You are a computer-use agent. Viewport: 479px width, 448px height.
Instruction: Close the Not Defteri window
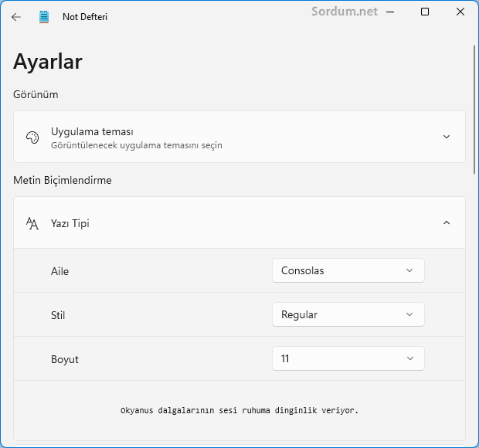coord(460,12)
